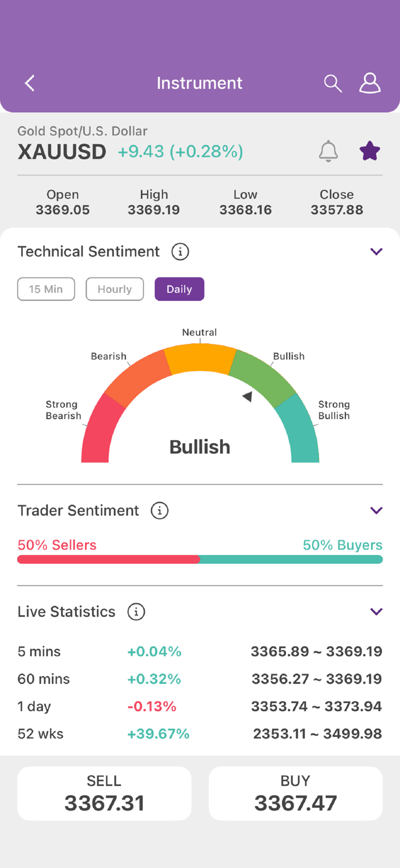The height and width of the screenshot is (868, 400).
Task: Open the user profile icon
Action: (x=369, y=83)
